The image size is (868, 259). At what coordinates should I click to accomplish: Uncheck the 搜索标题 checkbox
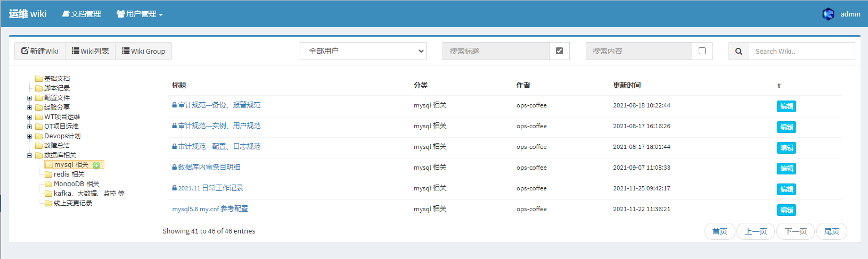pos(559,51)
